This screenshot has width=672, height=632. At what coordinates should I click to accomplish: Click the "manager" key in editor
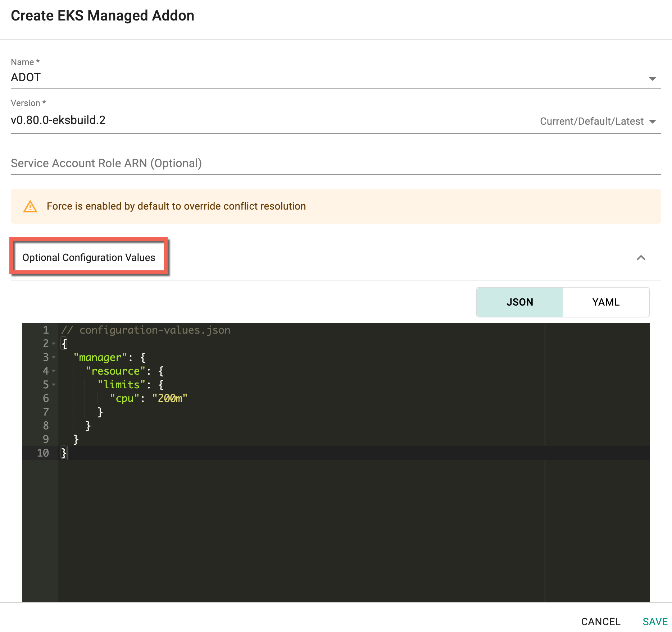click(100, 357)
